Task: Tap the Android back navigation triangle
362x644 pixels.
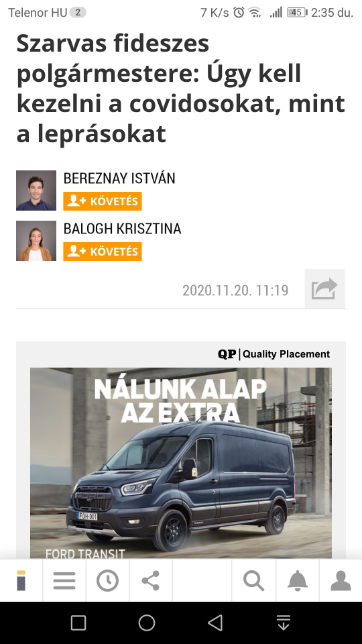Action: click(215, 623)
